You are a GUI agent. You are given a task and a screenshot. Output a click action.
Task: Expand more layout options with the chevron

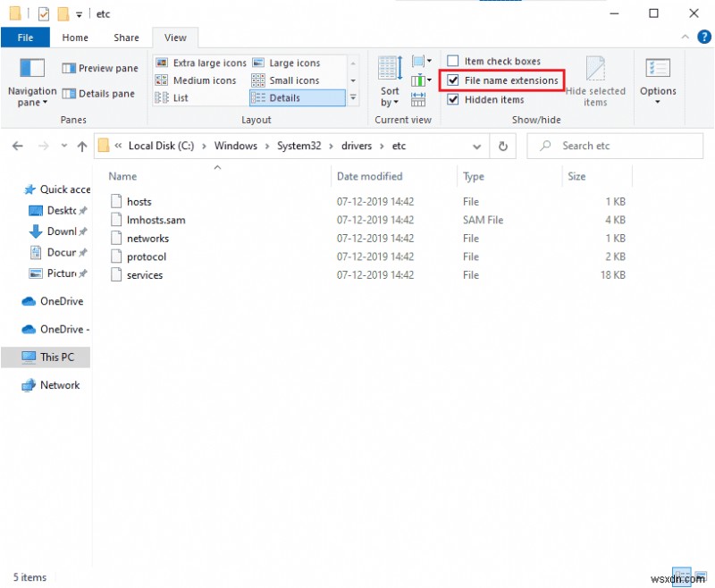coord(353,98)
